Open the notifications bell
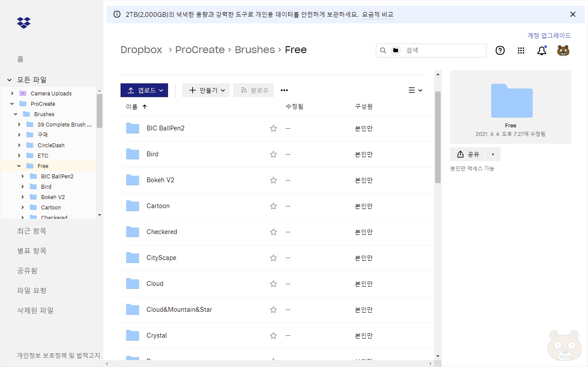The width and height of the screenshot is (588, 367). point(542,51)
